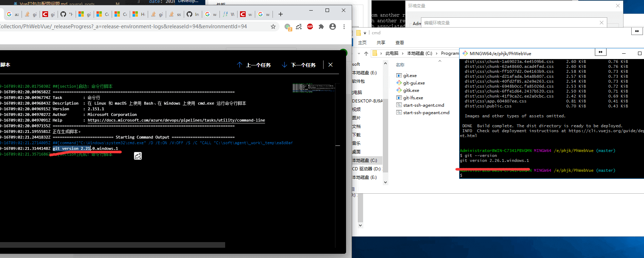This screenshot has width=644, height=258.
Task: Open the 查看 ribbon tab in Explorer
Action: 399,43
